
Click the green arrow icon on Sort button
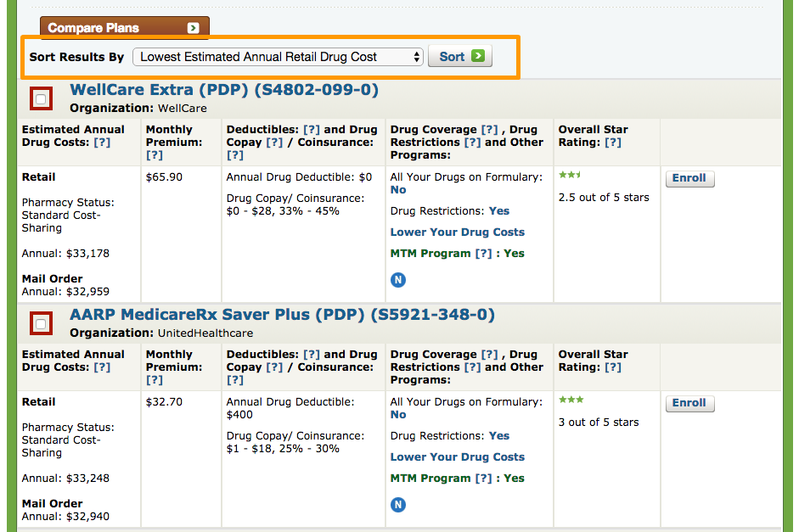478,56
